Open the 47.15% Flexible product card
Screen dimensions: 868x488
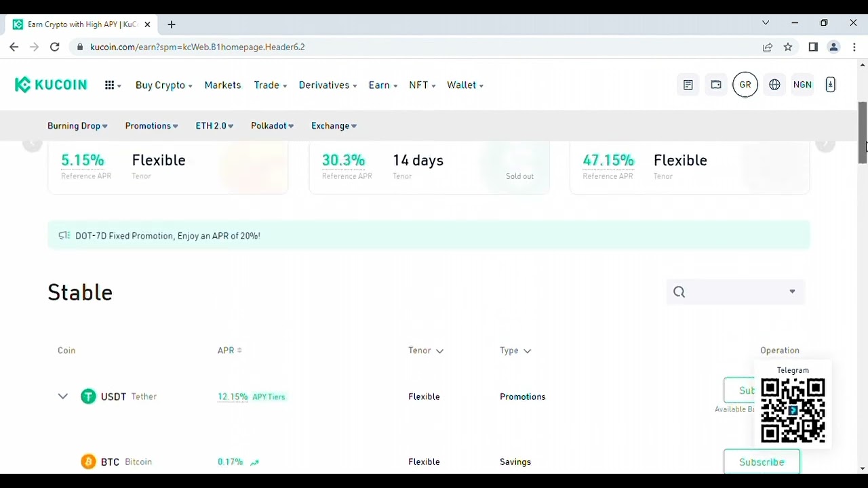point(690,168)
